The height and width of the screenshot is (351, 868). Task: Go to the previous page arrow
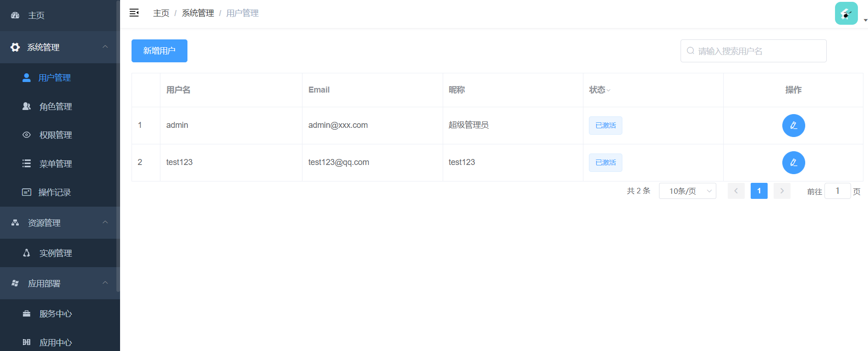[x=736, y=191]
